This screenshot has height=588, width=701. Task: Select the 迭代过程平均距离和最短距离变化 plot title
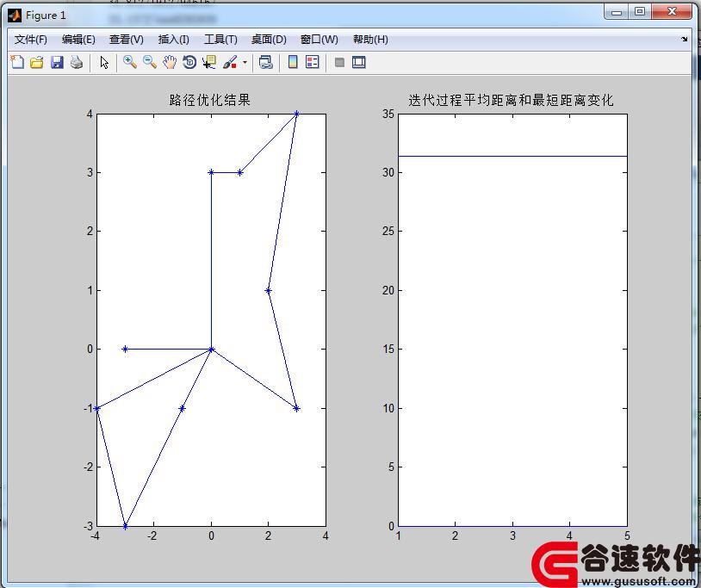(511, 100)
